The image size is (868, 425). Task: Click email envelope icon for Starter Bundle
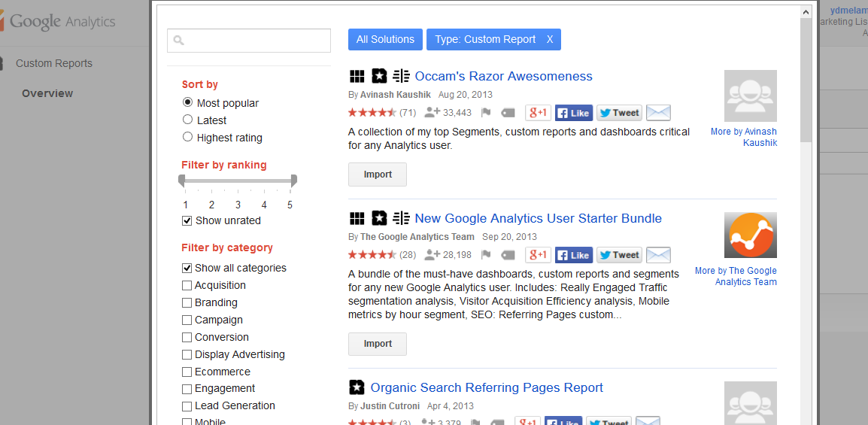tap(658, 255)
